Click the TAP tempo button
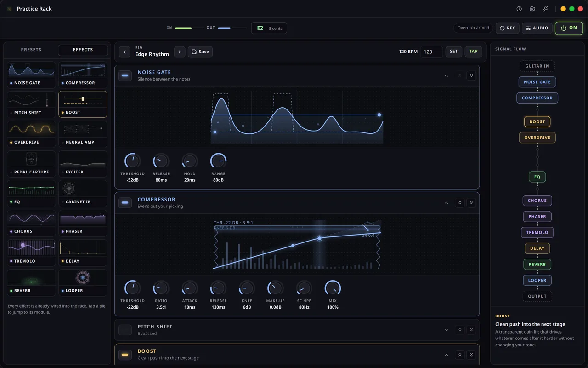Screen dimensions: 588x368 point(473,52)
